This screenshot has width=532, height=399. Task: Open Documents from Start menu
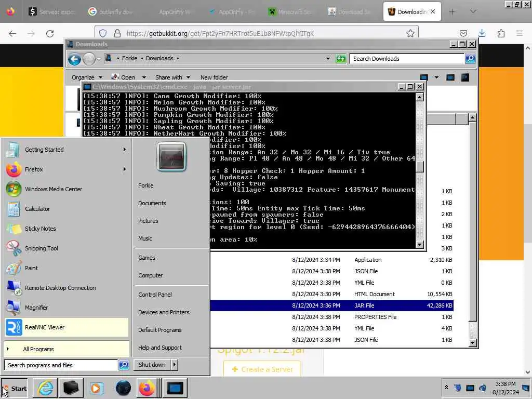point(152,203)
